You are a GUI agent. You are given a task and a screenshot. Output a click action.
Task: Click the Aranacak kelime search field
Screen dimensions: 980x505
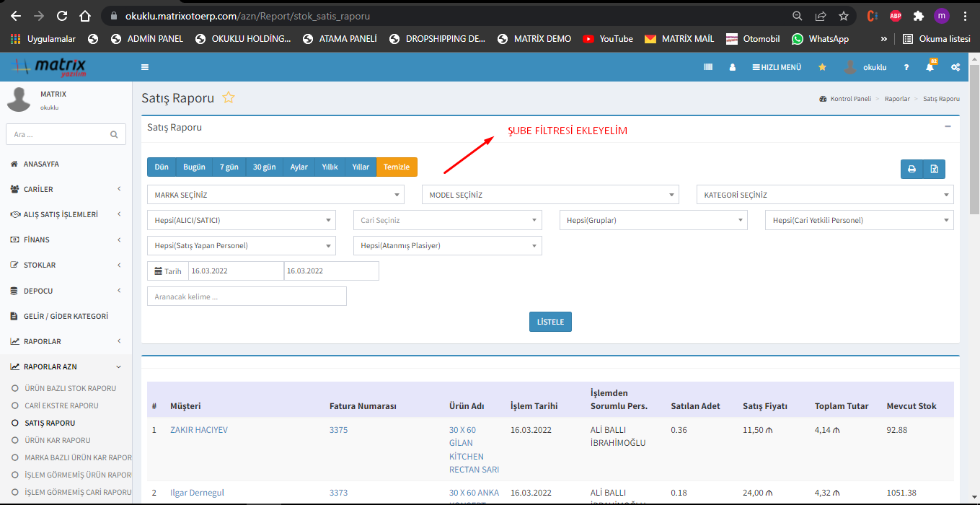(247, 297)
